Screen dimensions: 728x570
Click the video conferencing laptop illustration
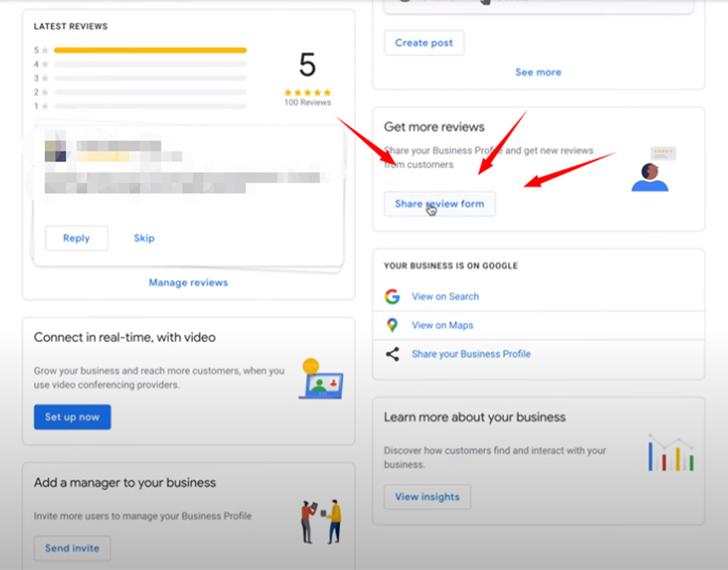(320, 379)
